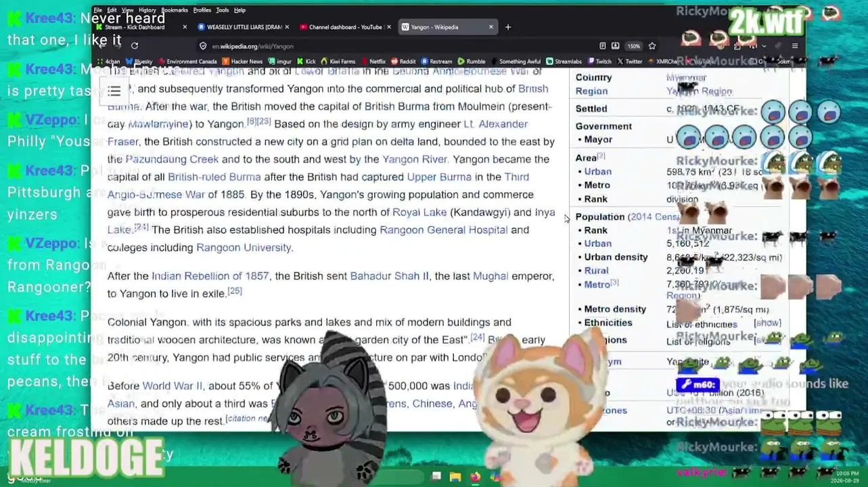
Task: Close the Yangon - Wikipedia tab
Action: [x=491, y=27]
